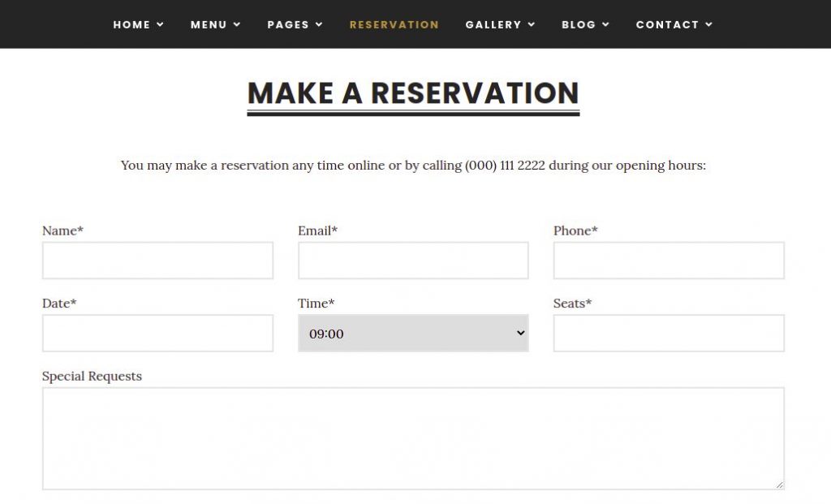The height and width of the screenshot is (504, 831).
Task: Click the Date field to pick a date
Action: 157,333
